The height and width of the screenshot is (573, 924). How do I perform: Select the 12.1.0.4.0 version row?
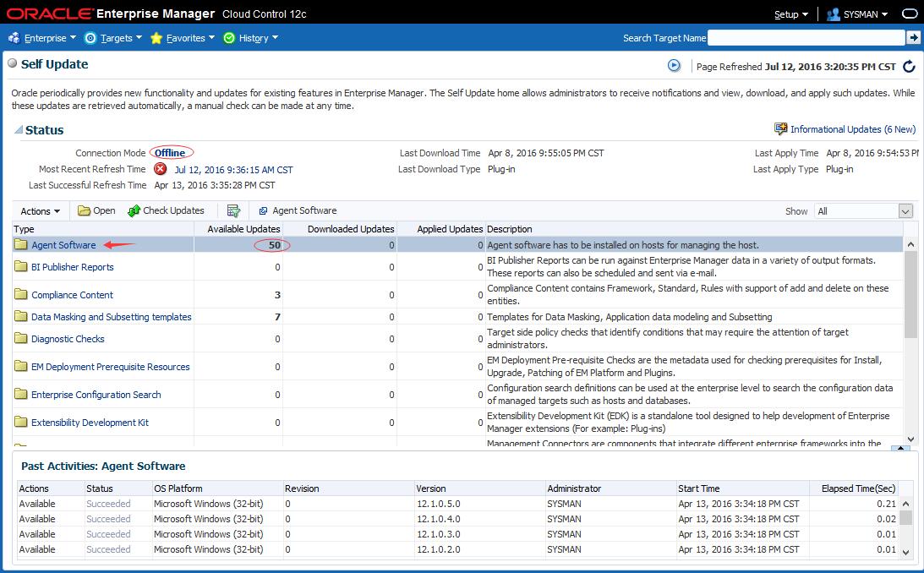(458, 519)
